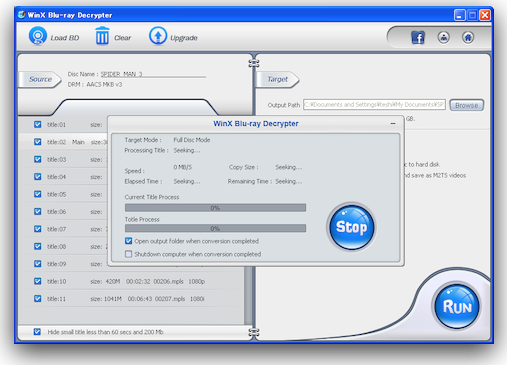Click the DRM AACS MKB v3 text

tap(95, 85)
